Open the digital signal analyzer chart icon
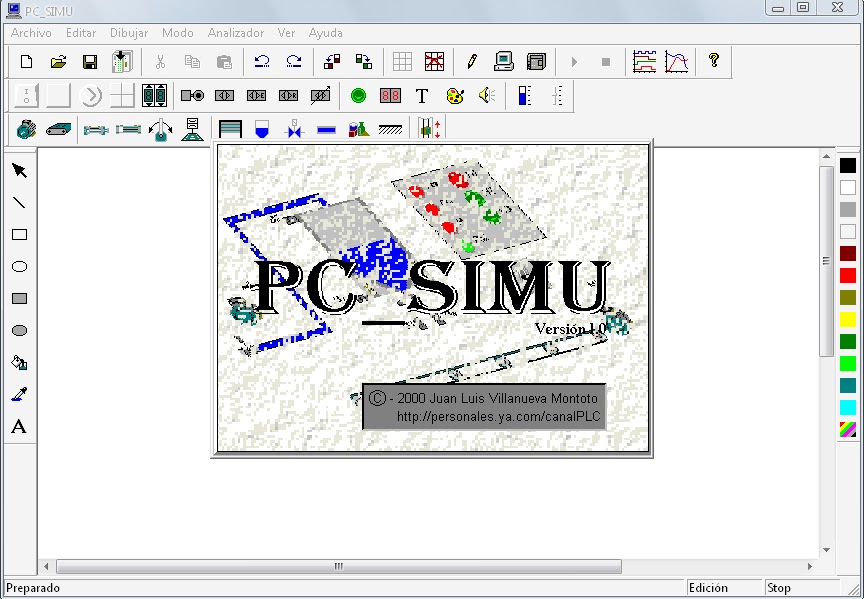The width and height of the screenshot is (864, 599). [x=644, y=61]
